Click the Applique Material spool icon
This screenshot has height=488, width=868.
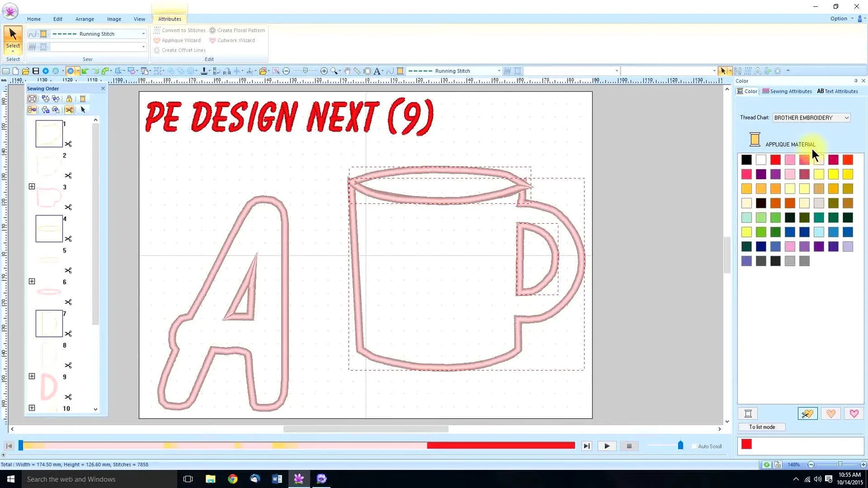[755, 139]
